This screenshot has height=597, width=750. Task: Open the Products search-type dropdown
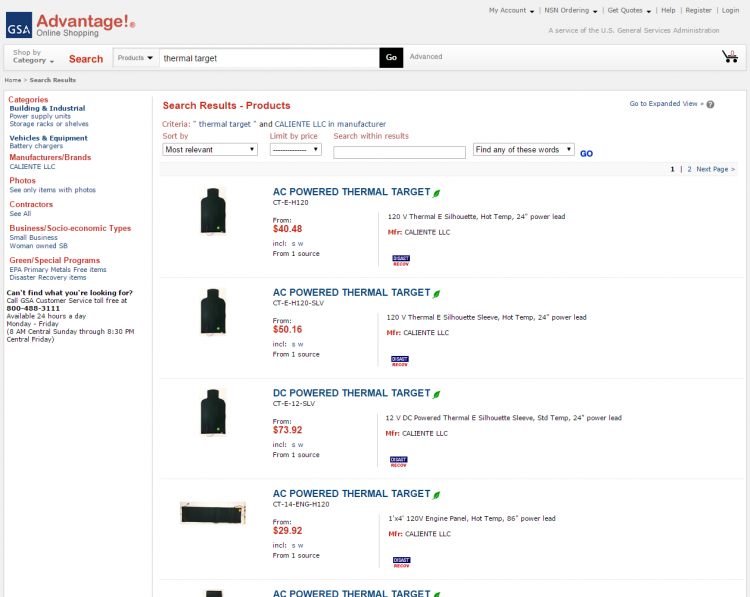pos(135,58)
